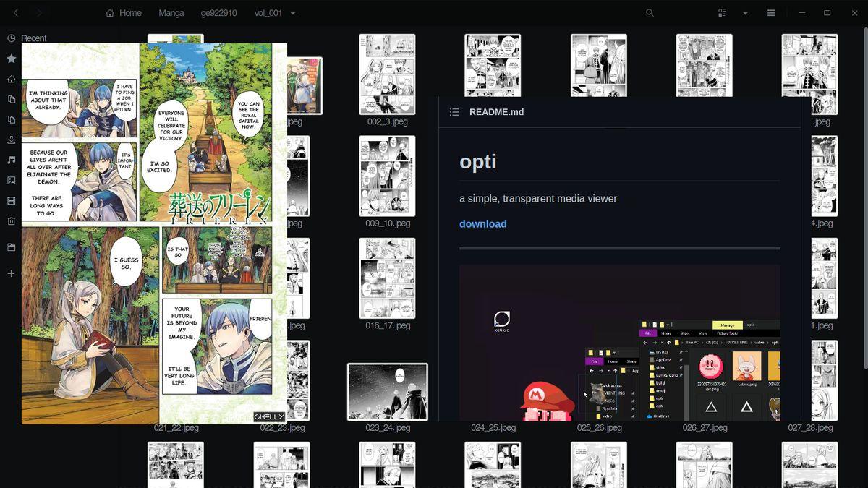868x488 pixels.
Task: Click the 021_22.jpeg file name
Action: pyautogui.click(x=176, y=428)
